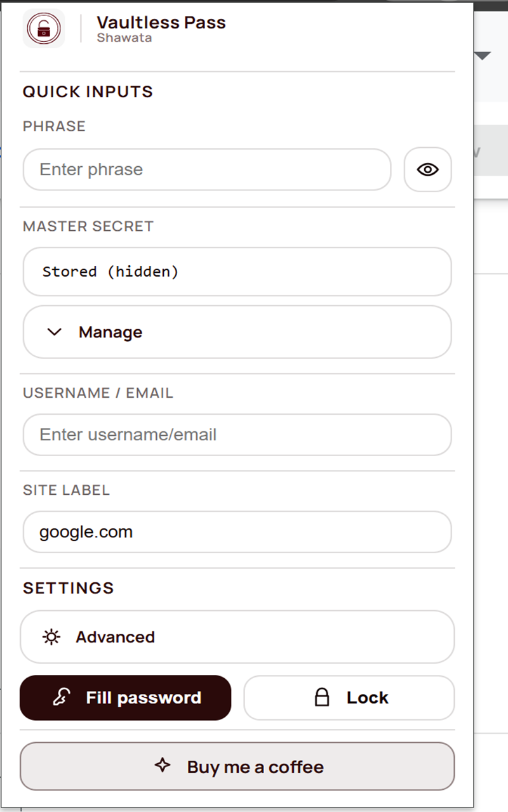Collapse the Manage disclosure control
508x812 pixels.
pyautogui.click(x=237, y=332)
